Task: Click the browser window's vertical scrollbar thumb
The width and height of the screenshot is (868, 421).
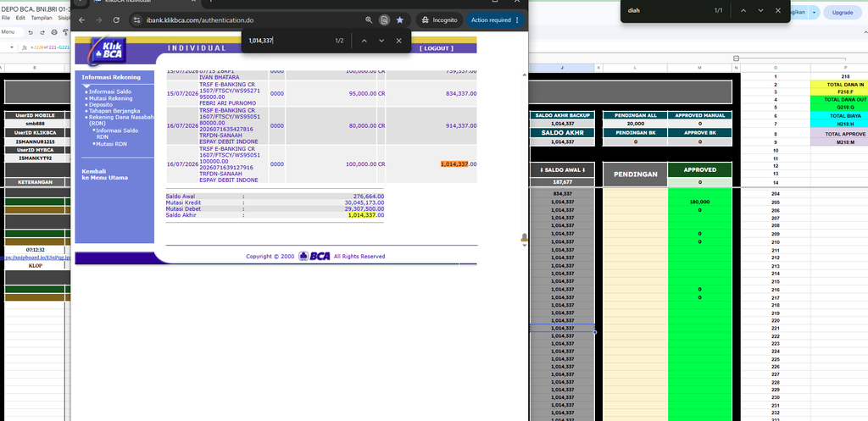Action: (x=524, y=238)
